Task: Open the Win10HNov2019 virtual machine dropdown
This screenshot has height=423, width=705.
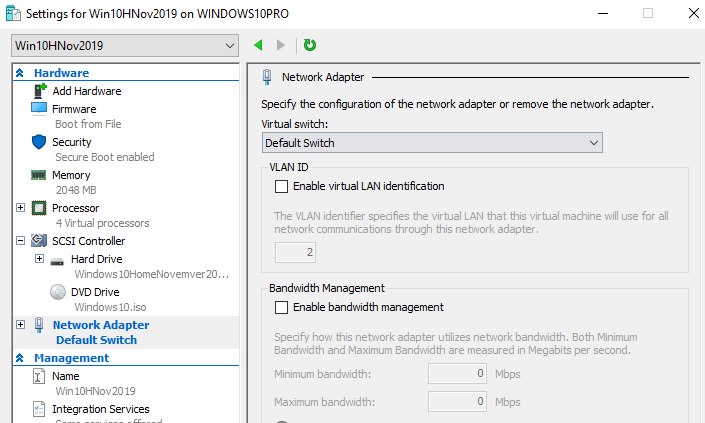Action: [125, 45]
